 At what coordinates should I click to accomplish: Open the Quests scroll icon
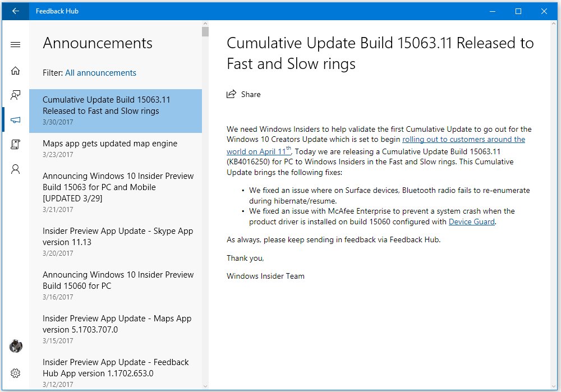pyautogui.click(x=15, y=144)
